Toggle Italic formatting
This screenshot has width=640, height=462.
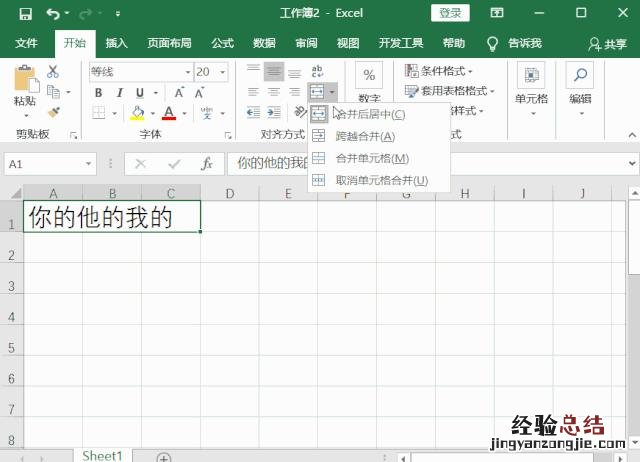(118, 92)
